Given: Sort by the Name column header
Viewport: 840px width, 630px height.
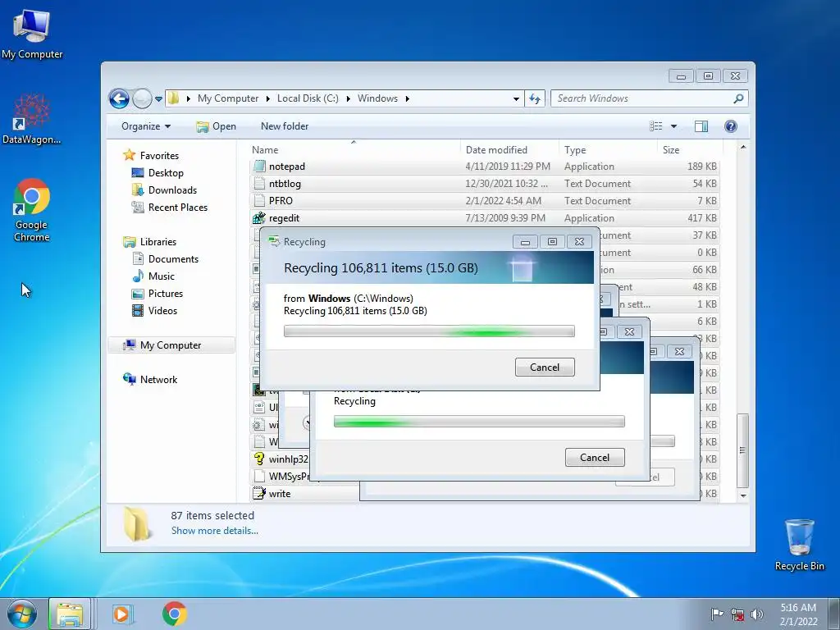Looking at the screenshot, I should coord(355,150).
